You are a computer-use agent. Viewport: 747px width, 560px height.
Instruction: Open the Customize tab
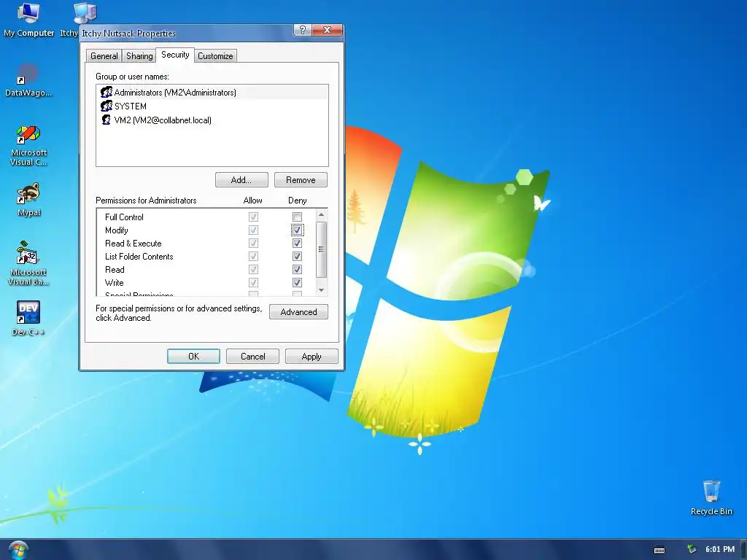coord(215,55)
